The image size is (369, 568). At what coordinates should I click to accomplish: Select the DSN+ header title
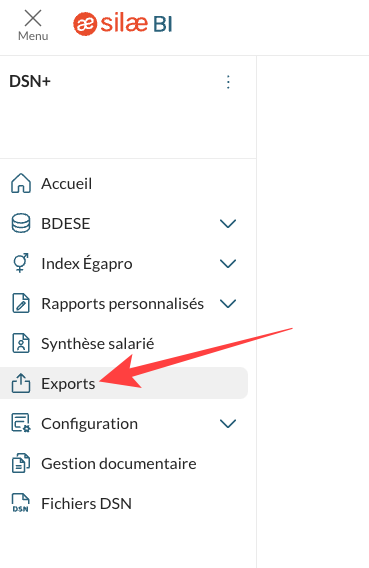tap(30, 82)
